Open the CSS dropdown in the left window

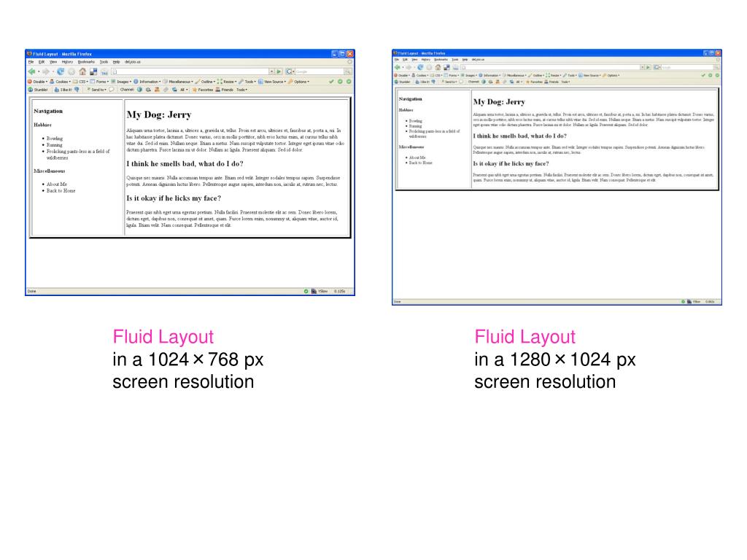[80, 82]
